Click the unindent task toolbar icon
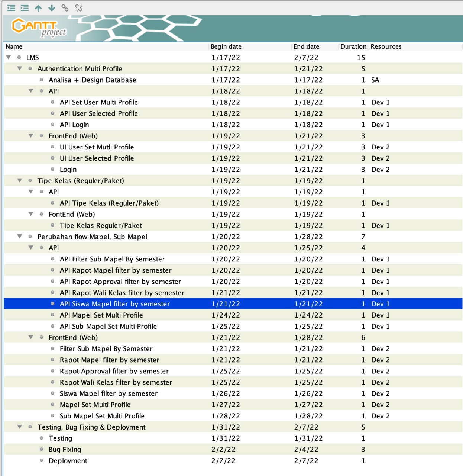 click(11, 8)
